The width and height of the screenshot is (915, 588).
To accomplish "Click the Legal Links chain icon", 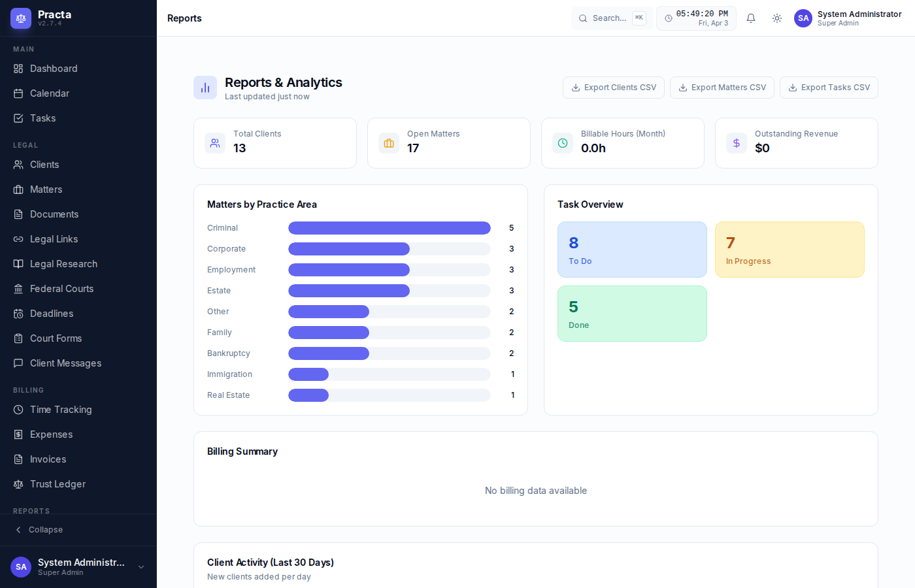I will click(x=18, y=239).
